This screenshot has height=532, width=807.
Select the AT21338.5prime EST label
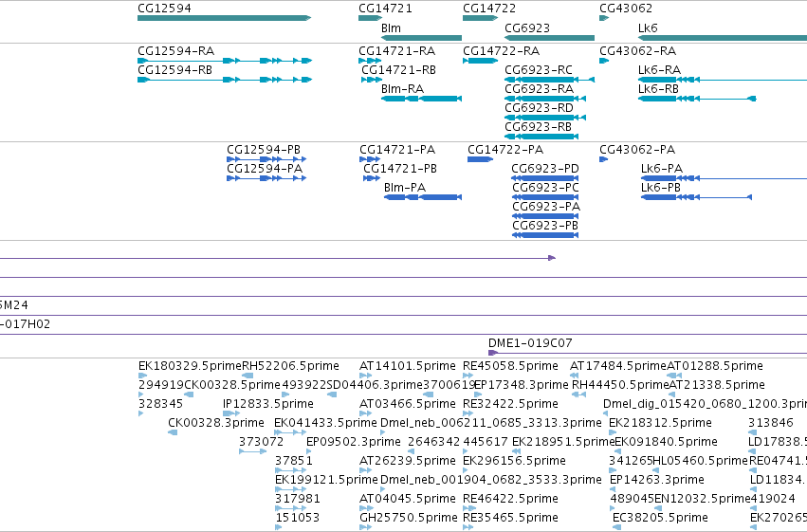point(717,385)
